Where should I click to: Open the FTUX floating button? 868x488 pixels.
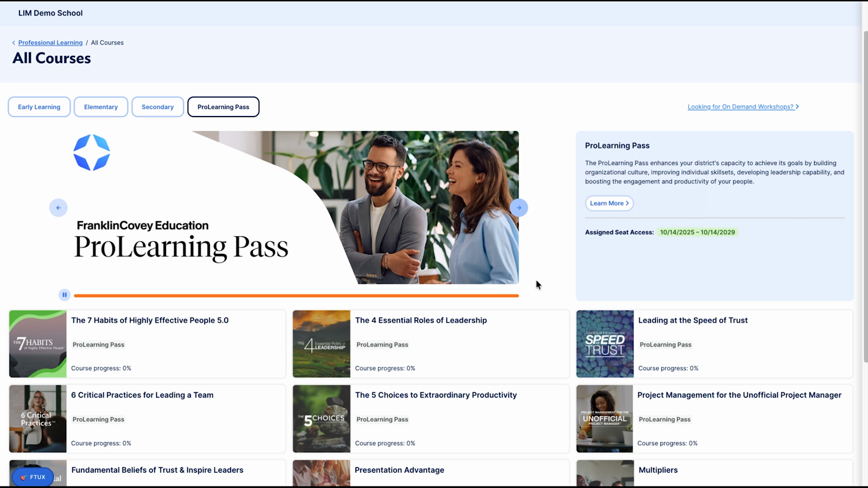[x=33, y=477]
